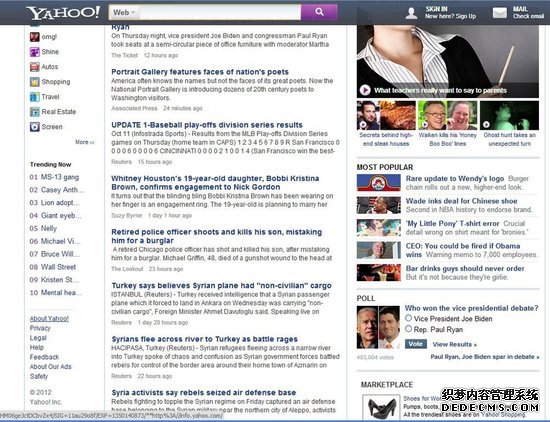Open View Results link in poll
Screen dimensions: 550x422
[x=455, y=344]
